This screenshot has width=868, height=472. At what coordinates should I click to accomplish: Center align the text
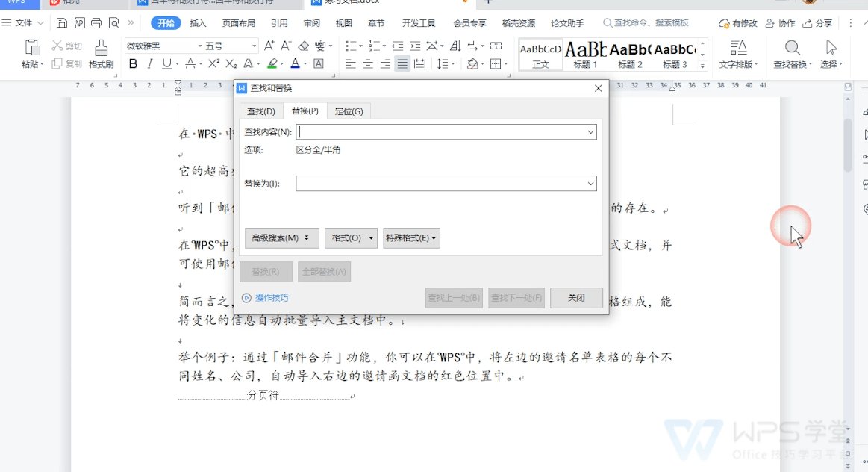[368, 63]
